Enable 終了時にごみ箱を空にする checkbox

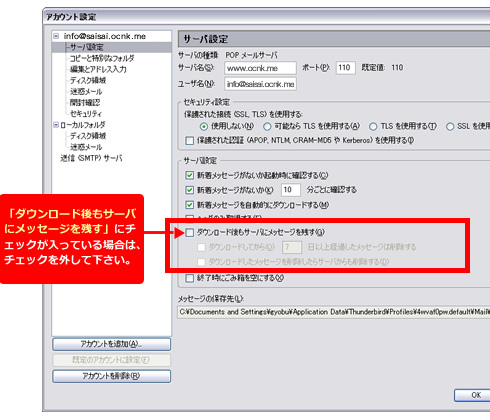pyautogui.click(x=189, y=278)
